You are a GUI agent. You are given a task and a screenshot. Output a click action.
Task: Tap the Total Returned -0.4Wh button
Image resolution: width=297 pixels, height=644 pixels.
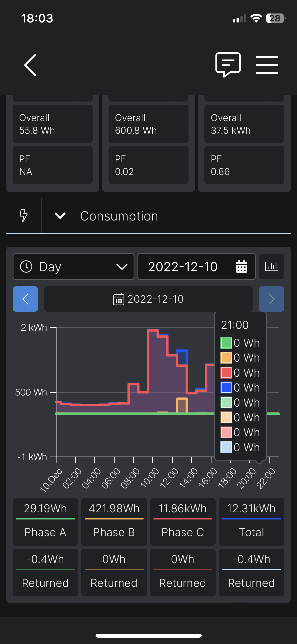(251, 572)
